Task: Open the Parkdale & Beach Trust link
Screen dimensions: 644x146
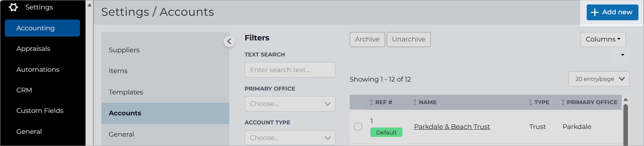Action: click(x=452, y=126)
